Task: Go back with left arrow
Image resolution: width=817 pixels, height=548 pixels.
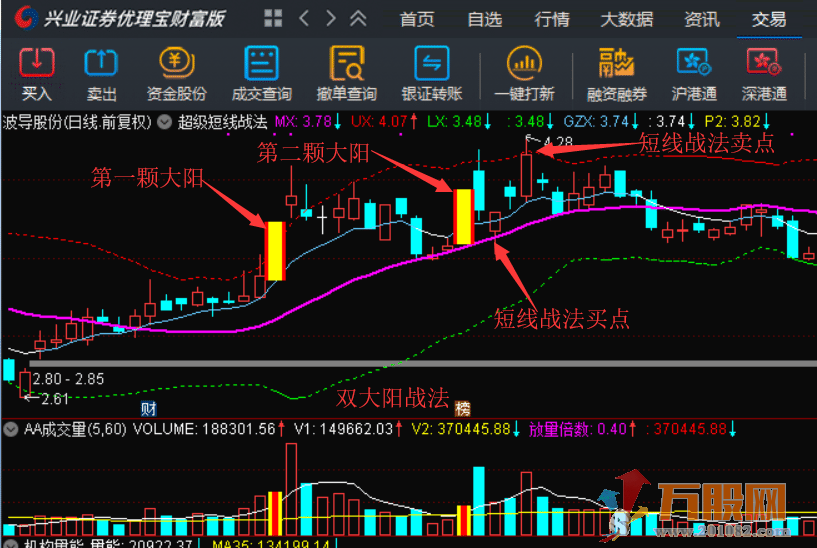Action: coord(304,18)
